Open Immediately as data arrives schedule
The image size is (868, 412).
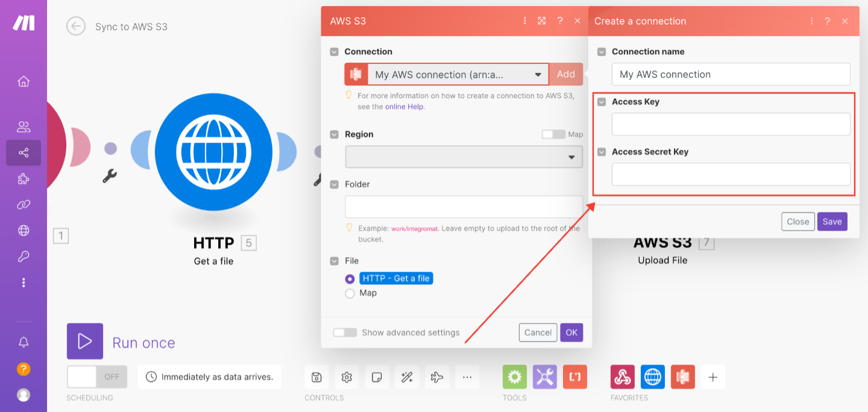[x=209, y=377]
